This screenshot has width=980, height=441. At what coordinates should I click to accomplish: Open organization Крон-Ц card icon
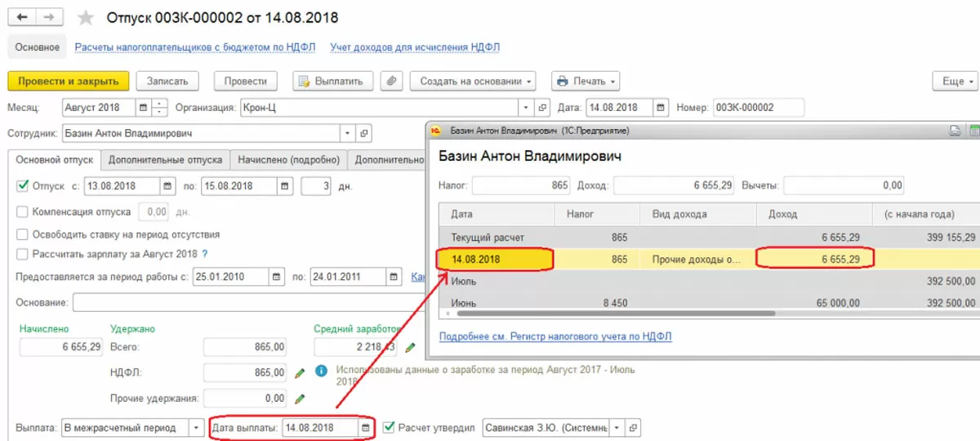(x=543, y=107)
